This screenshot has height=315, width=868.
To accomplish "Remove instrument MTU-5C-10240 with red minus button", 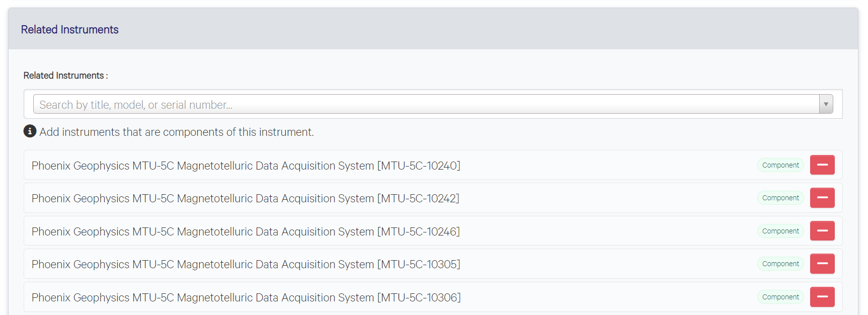I will [x=822, y=165].
